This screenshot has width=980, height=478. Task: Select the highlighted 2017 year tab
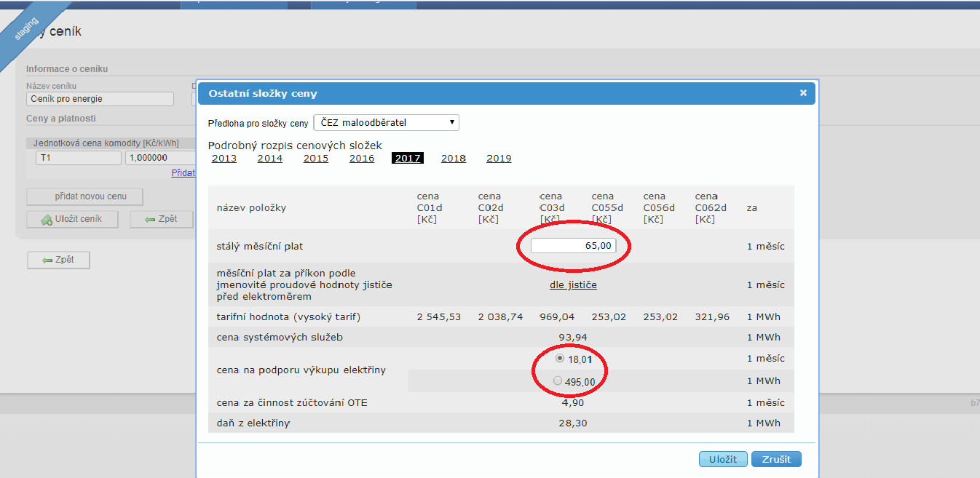pos(407,159)
